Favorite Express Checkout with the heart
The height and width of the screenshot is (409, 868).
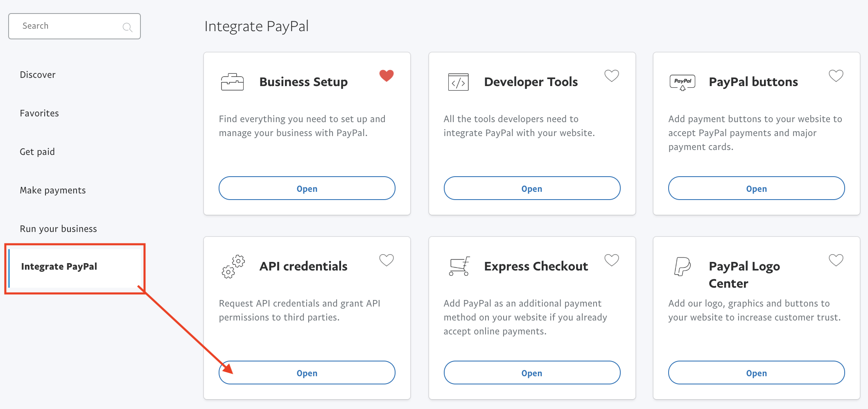click(612, 260)
